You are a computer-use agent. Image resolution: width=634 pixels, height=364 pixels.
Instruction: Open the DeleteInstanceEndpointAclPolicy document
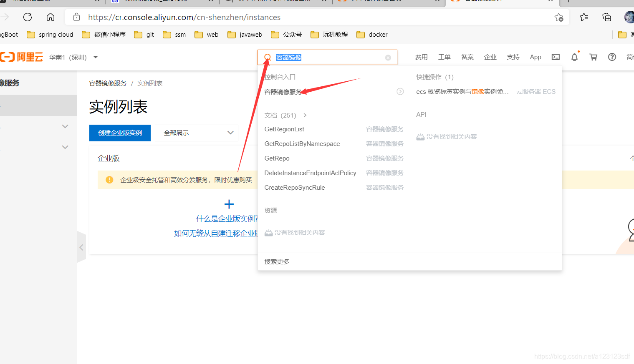tap(310, 173)
